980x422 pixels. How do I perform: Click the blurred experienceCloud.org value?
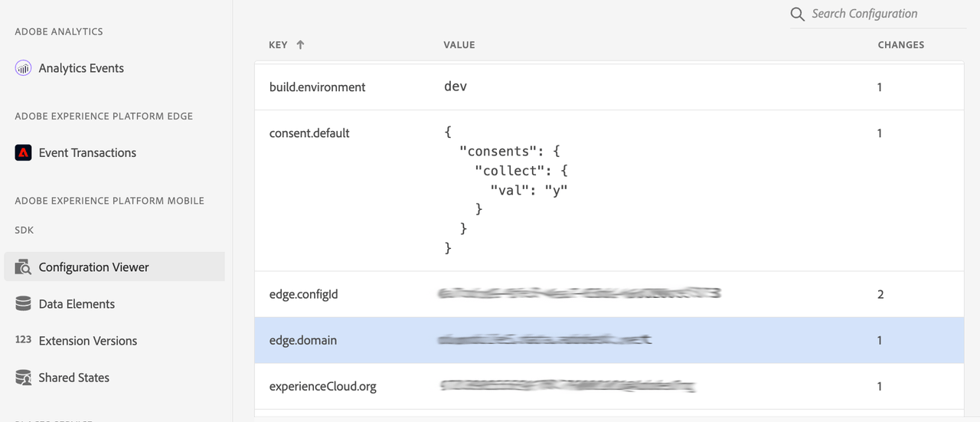click(x=568, y=385)
